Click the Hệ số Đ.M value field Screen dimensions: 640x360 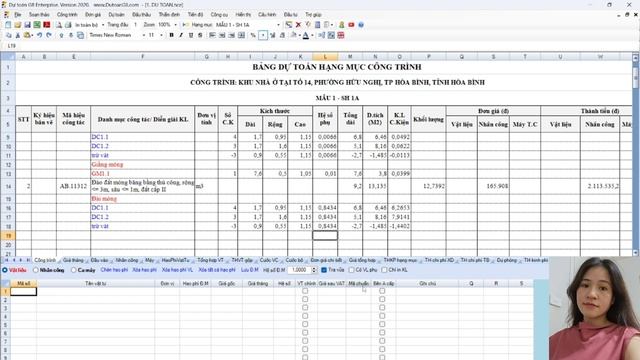tap(299, 270)
